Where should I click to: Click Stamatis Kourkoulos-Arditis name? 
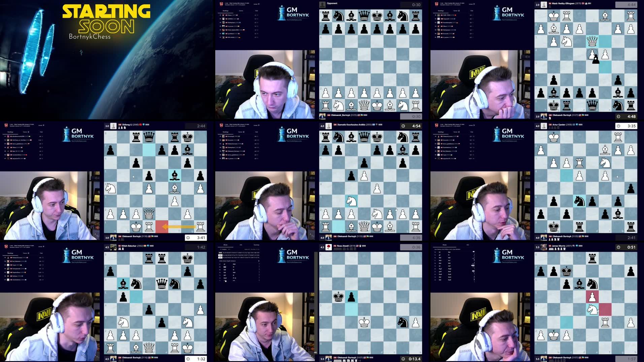[x=351, y=126]
